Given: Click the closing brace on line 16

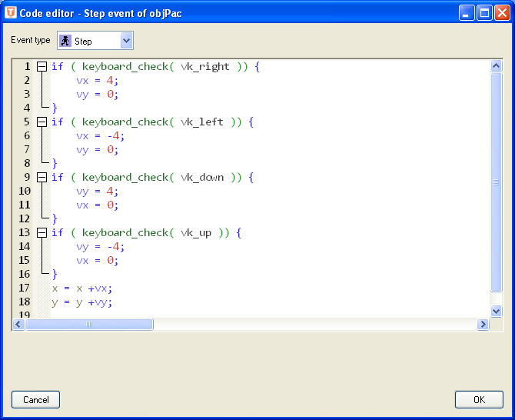Looking at the screenshot, I should tap(55, 274).
